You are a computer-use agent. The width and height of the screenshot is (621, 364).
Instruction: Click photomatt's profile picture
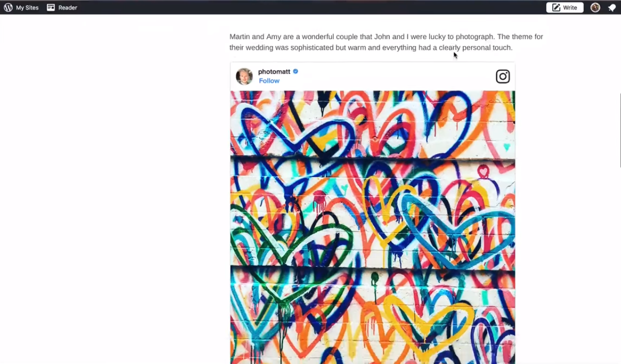244,76
